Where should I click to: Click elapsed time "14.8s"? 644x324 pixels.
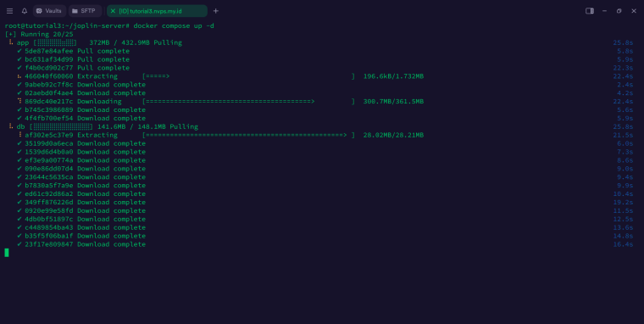coord(623,236)
